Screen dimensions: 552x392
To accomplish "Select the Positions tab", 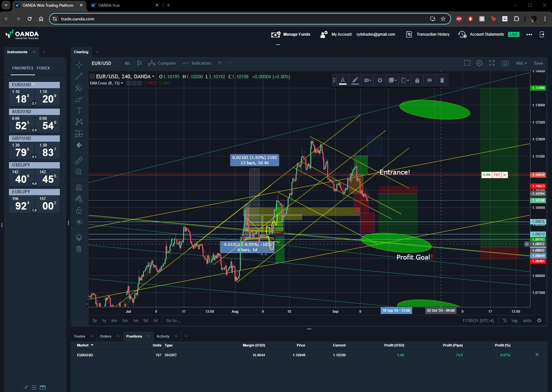I will coord(134,336).
